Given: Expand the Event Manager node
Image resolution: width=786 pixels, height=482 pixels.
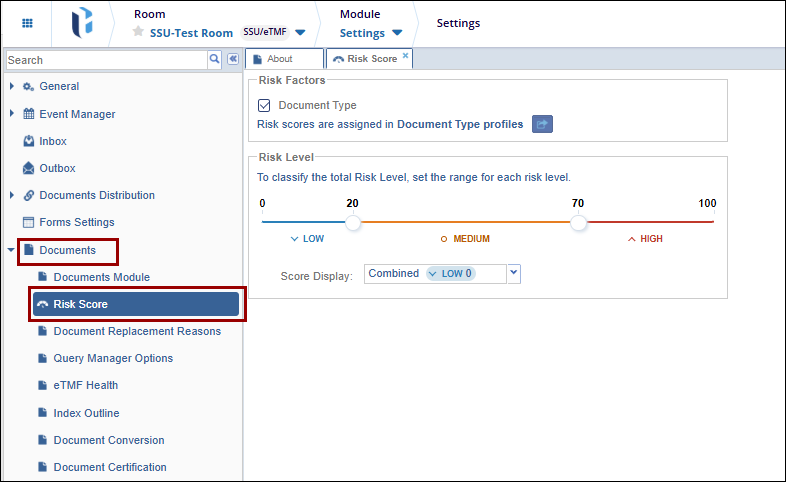Looking at the screenshot, I should click(x=12, y=114).
